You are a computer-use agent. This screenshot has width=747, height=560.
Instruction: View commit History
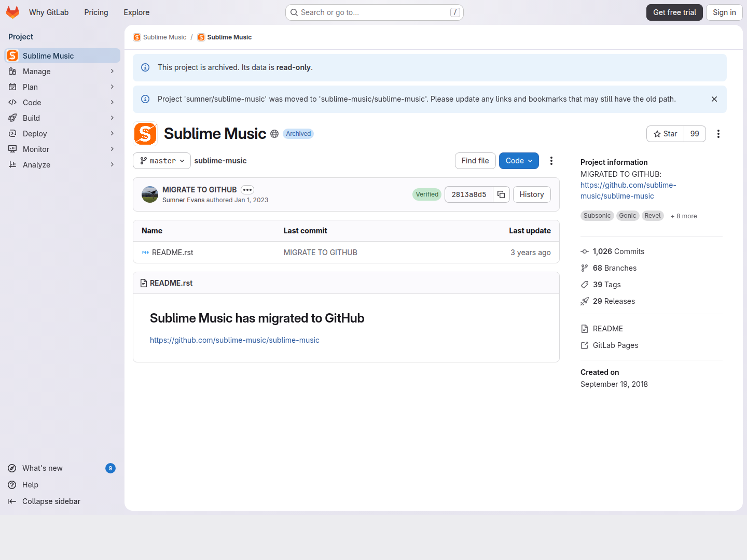coord(532,194)
